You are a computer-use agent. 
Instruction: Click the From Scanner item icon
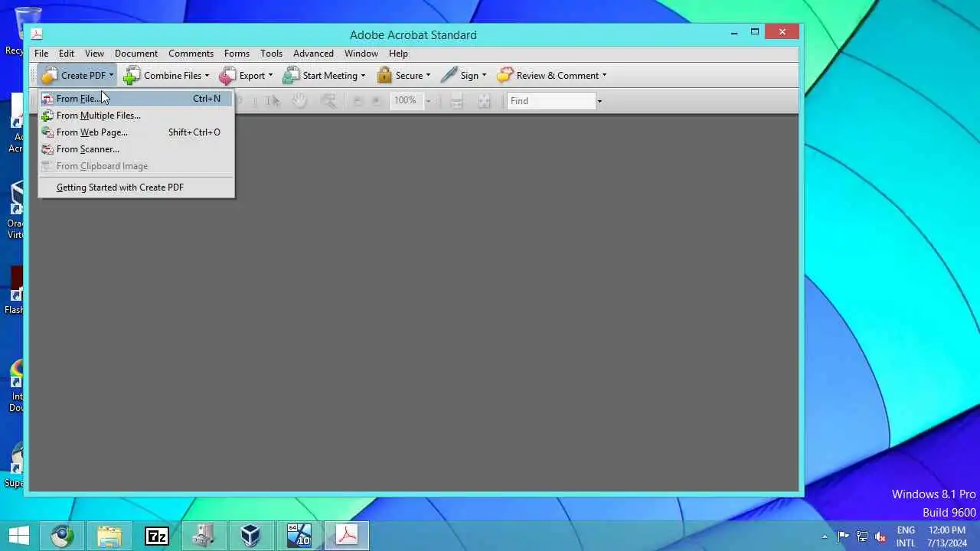coord(47,149)
